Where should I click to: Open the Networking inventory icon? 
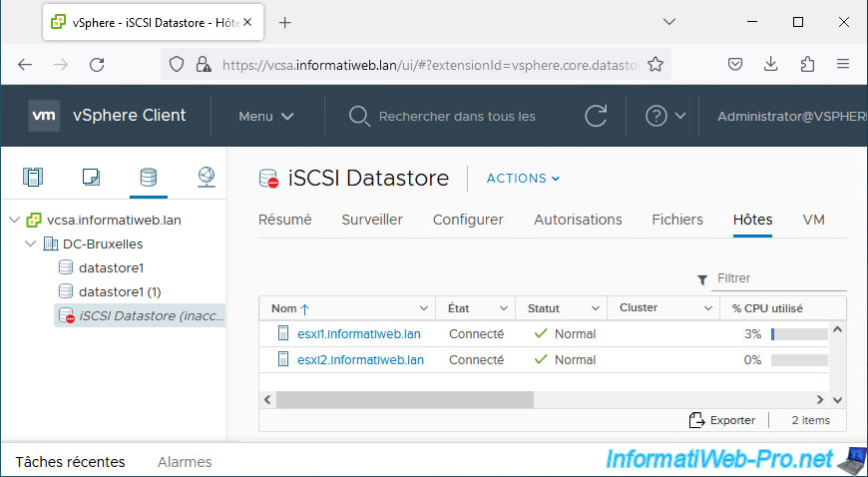pyautogui.click(x=206, y=178)
